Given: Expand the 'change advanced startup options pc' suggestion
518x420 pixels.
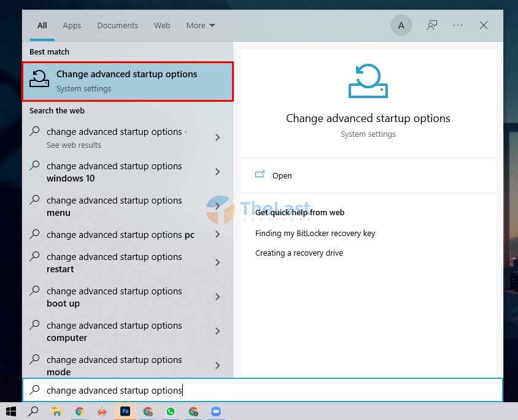Looking at the screenshot, I should click(x=217, y=234).
